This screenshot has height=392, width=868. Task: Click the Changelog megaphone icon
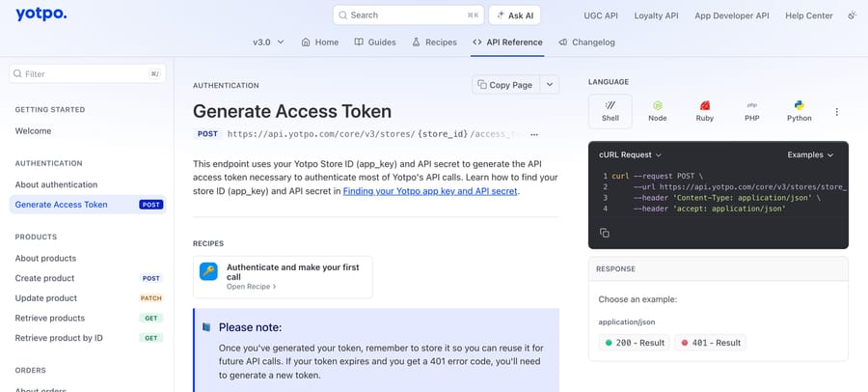(562, 42)
